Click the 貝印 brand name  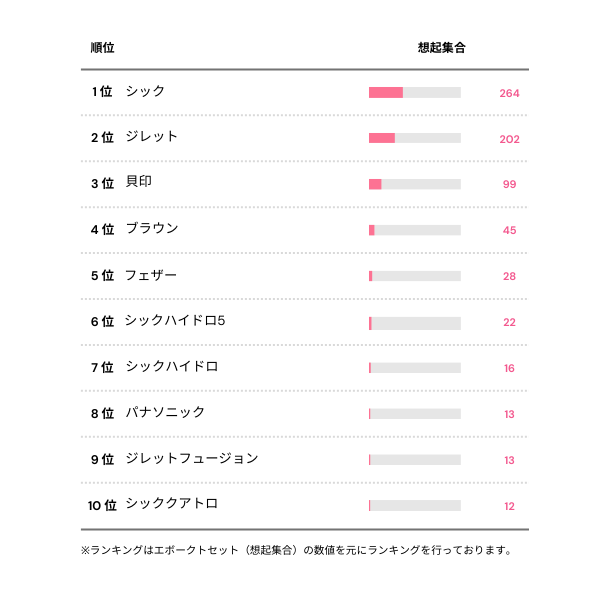coord(139,183)
